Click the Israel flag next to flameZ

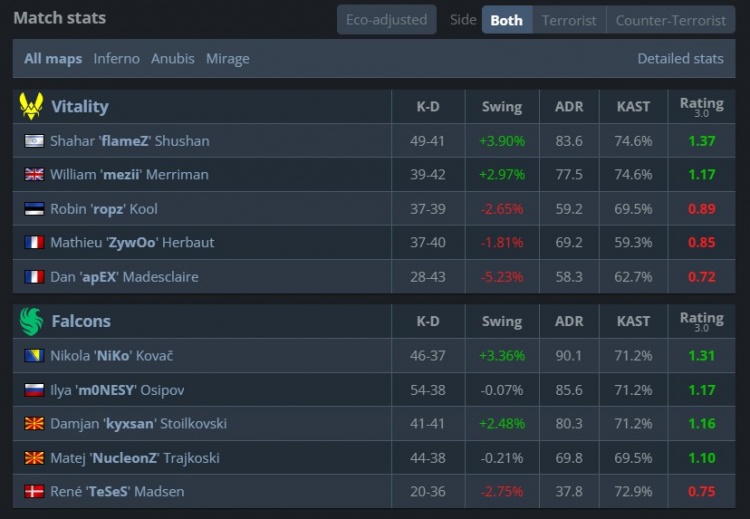coord(34,141)
